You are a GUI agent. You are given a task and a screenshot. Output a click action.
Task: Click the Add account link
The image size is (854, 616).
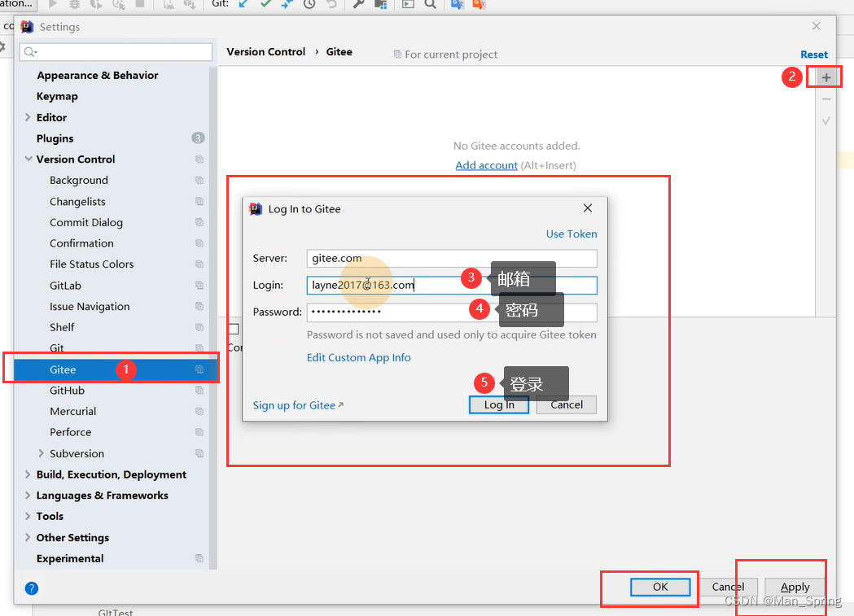[x=486, y=165]
